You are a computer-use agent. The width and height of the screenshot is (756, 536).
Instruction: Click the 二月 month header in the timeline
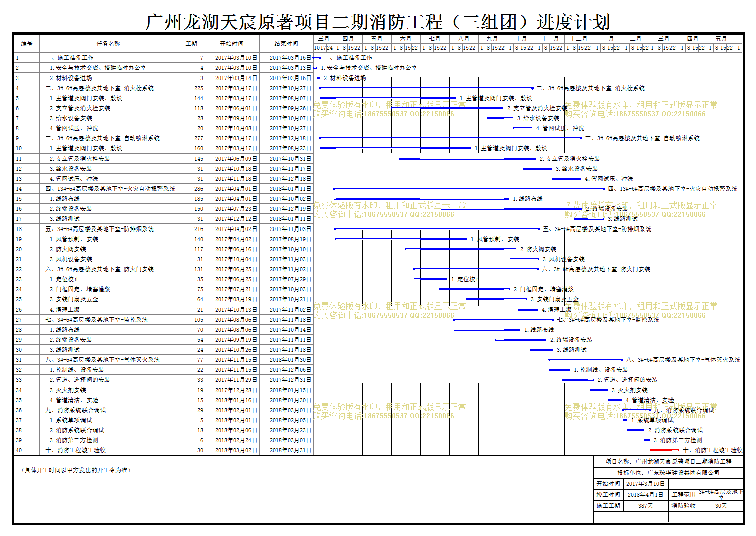tap(636, 39)
